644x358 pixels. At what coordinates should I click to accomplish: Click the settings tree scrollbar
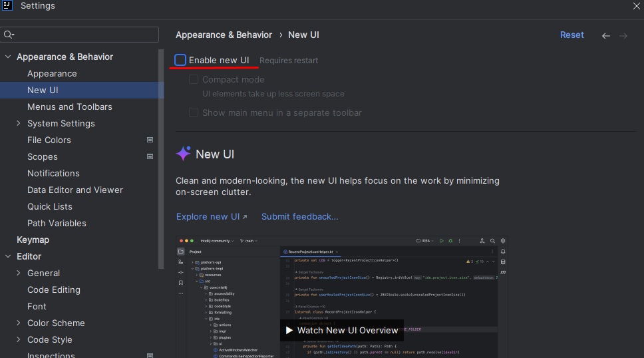(161, 160)
